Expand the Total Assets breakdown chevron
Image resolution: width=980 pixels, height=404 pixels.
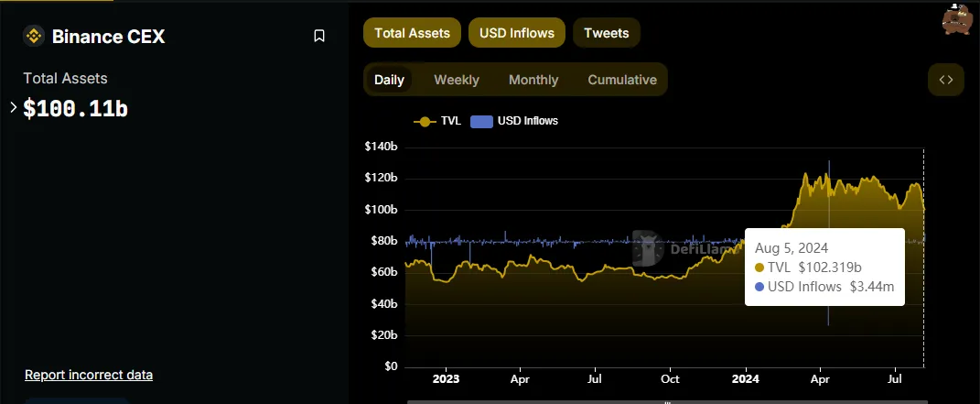coord(14,108)
